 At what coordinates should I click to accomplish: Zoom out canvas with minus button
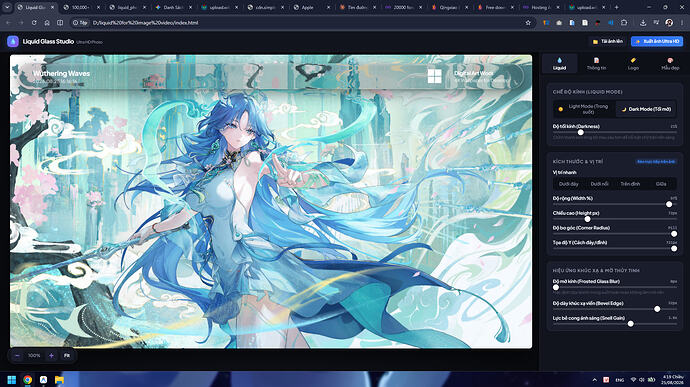pyautogui.click(x=17, y=355)
